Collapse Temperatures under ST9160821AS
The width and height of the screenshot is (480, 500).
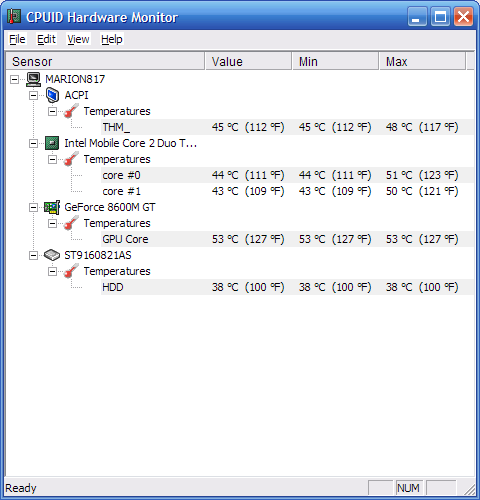click(52, 271)
